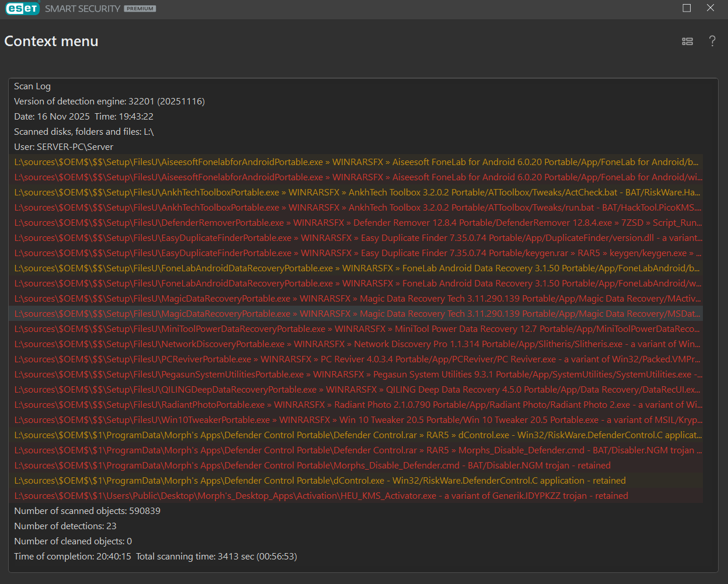Close the ESET scan log window
The image size is (728, 584).
(710, 8)
